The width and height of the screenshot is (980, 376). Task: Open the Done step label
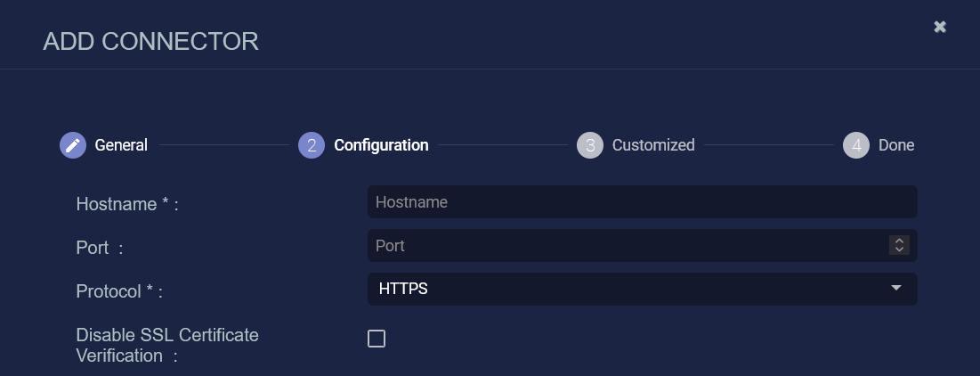896,145
